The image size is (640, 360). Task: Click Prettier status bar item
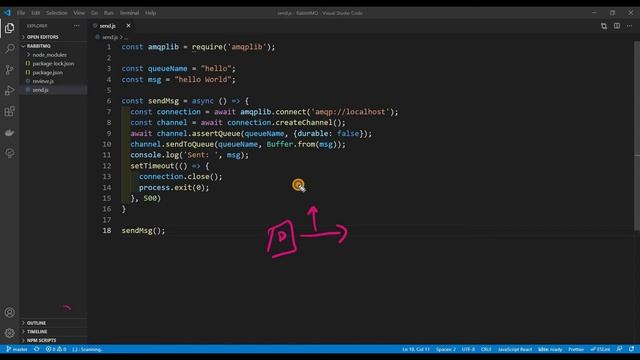tap(576, 349)
